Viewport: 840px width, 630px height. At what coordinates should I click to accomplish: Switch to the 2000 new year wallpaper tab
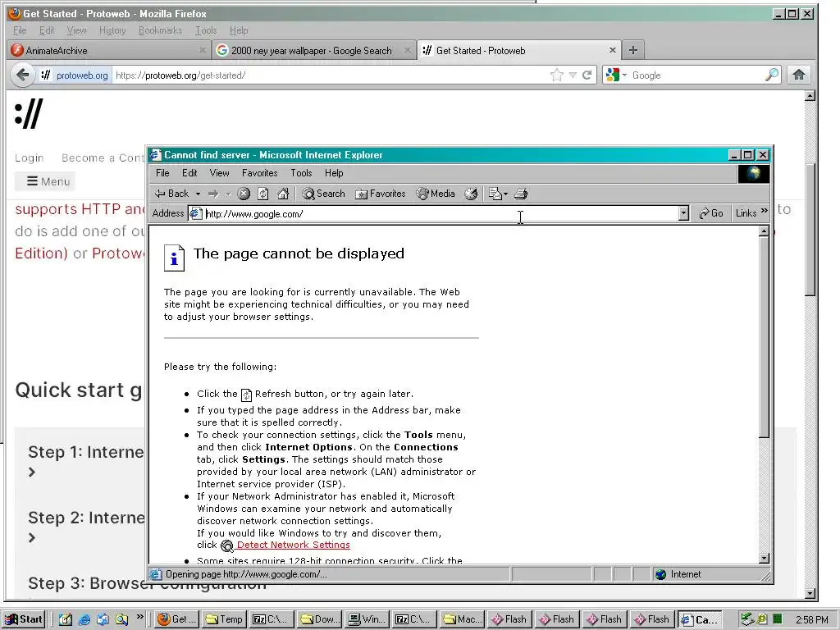pos(313,50)
